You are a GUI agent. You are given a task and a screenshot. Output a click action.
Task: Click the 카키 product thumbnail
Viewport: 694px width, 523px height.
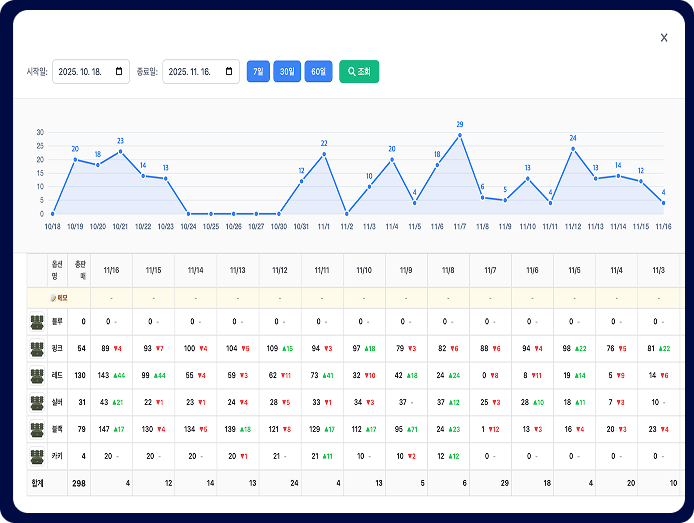(37, 456)
